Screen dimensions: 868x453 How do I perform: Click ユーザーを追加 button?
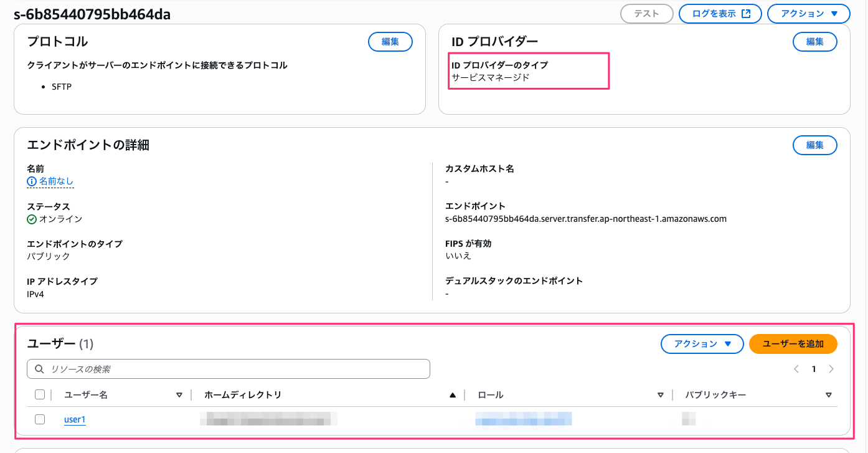tap(793, 344)
